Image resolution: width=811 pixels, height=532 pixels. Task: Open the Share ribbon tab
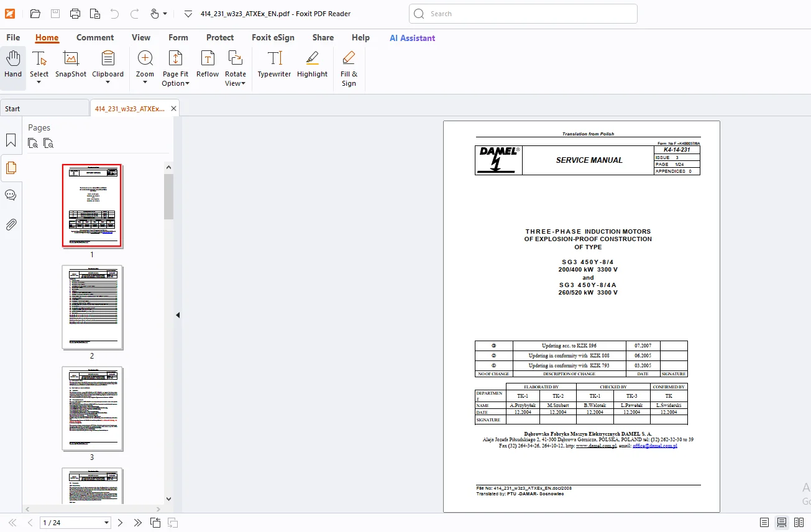(x=323, y=37)
